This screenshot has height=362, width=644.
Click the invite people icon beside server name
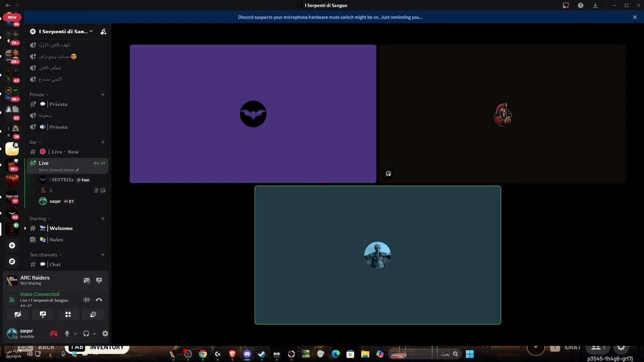click(x=103, y=31)
